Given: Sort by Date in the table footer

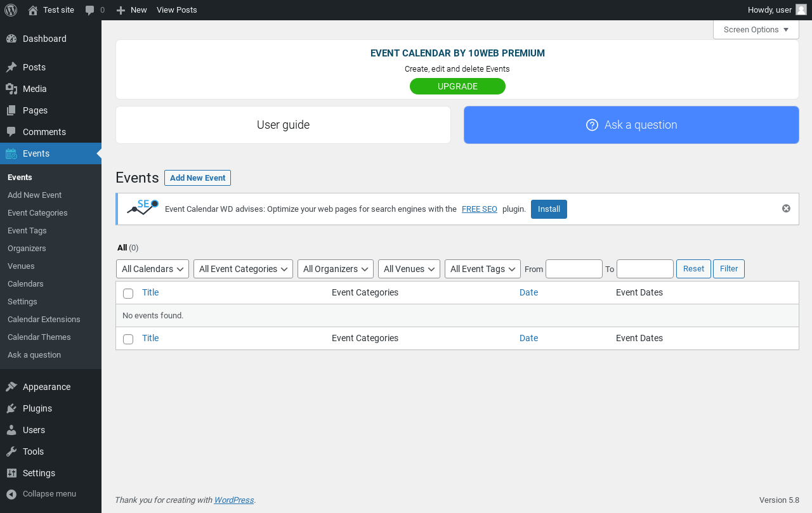Looking at the screenshot, I should click(x=528, y=338).
